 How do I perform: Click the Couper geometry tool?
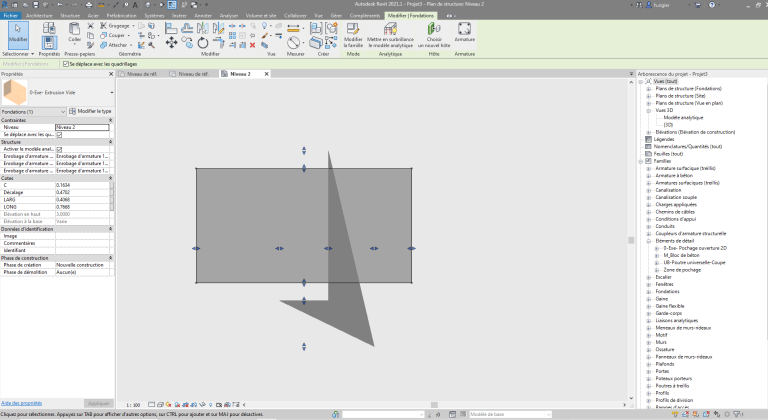[x=113, y=35]
